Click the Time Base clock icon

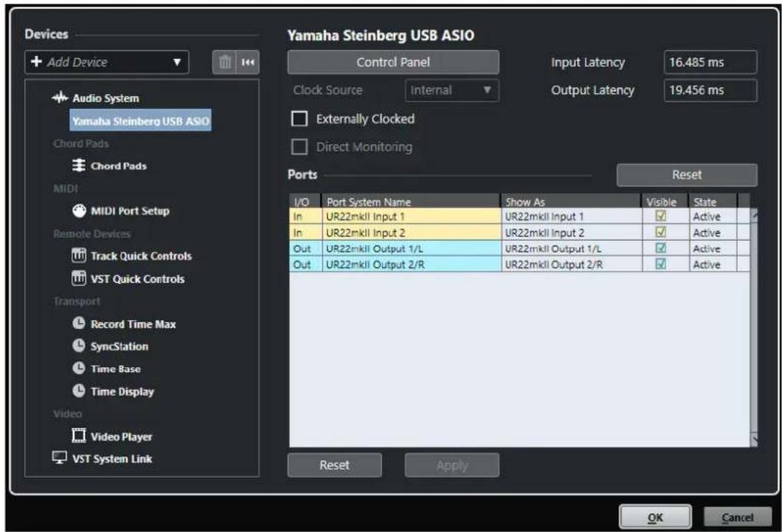[79, 369]
